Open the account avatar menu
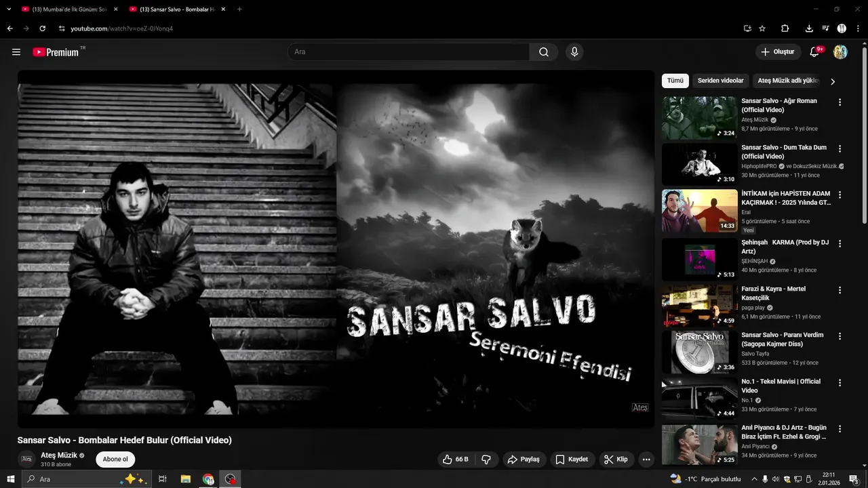868x488 pixels. pos(840,52)
